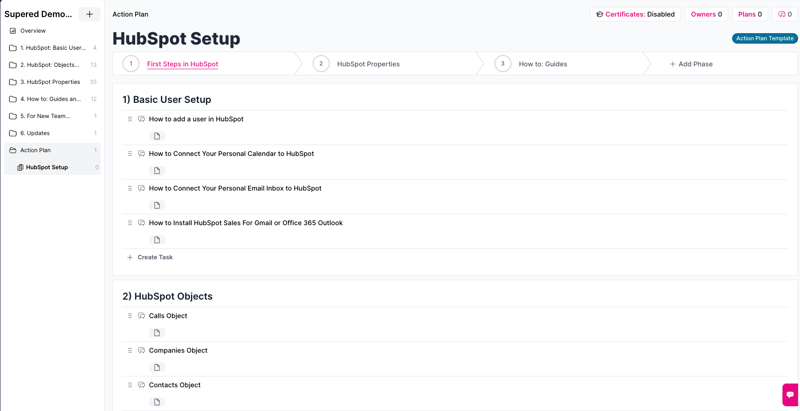Image resolution: width=800 pixels, height=411 pixels.
Task: Click drag handle for Connect Personal Calendar task
Action: [x=130, y=154]
